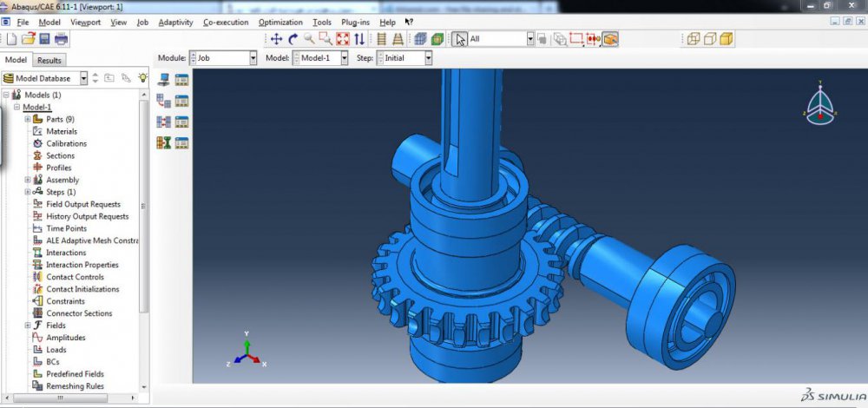The width and height of the screenshot is (868, 408).
Task: Click the Print icon in toolbar
Action: [x=61, y=39]
